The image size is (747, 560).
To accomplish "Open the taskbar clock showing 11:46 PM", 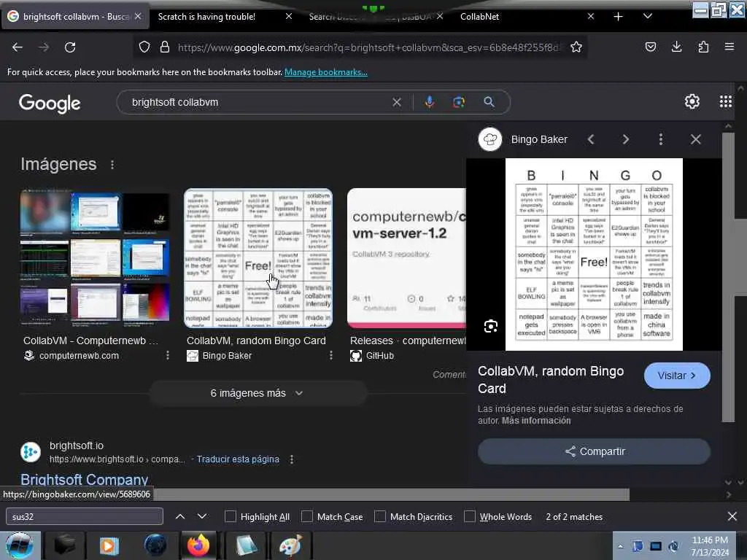I will coord(709,545).
